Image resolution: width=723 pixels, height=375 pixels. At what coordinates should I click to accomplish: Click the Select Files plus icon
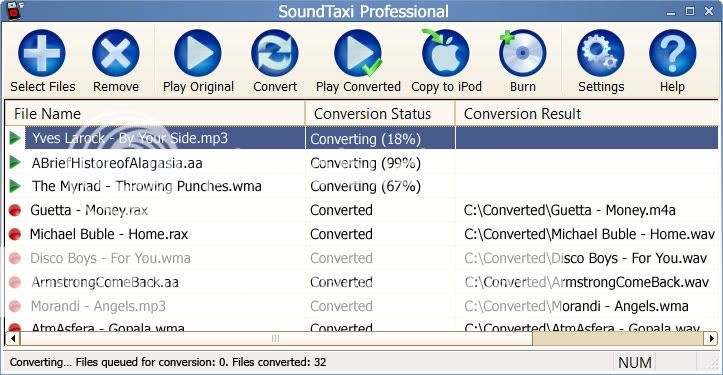pos(41,54)
